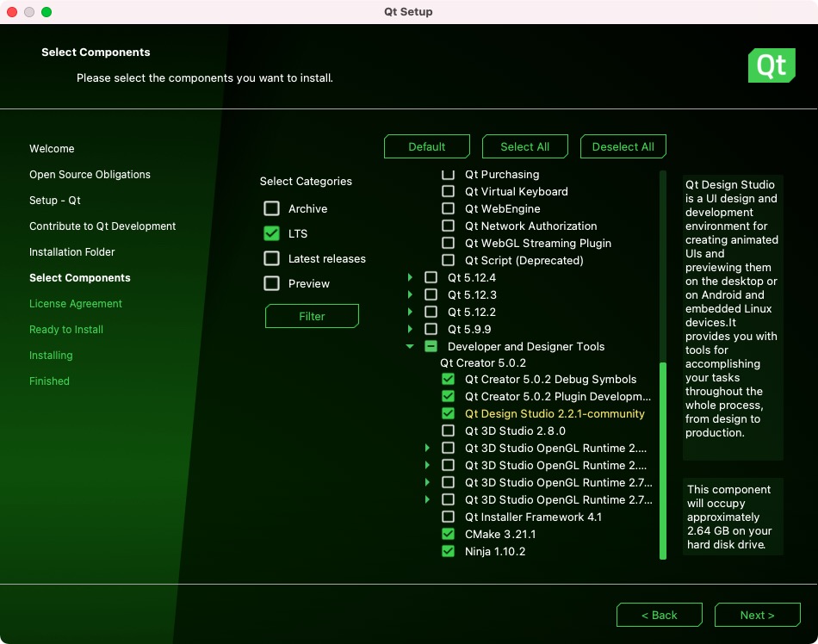Enable the Archive category checkbox
818x644 pixels.
click(x=272, y=208)
